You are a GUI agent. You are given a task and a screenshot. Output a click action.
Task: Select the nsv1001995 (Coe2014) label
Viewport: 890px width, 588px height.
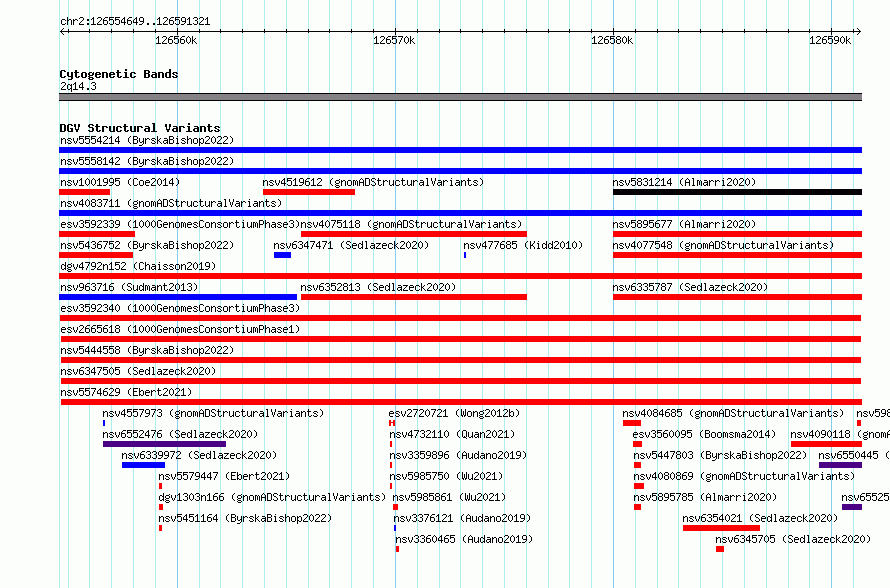coord(120,182)
